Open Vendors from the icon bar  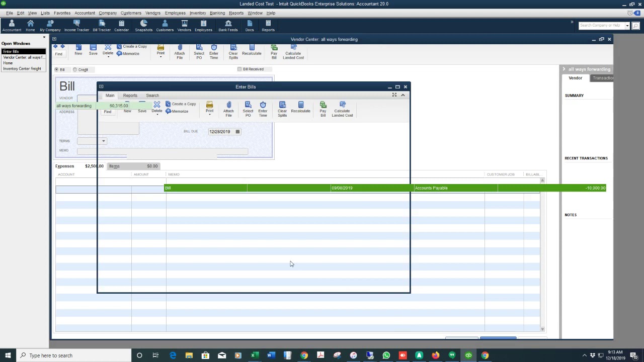184,26
